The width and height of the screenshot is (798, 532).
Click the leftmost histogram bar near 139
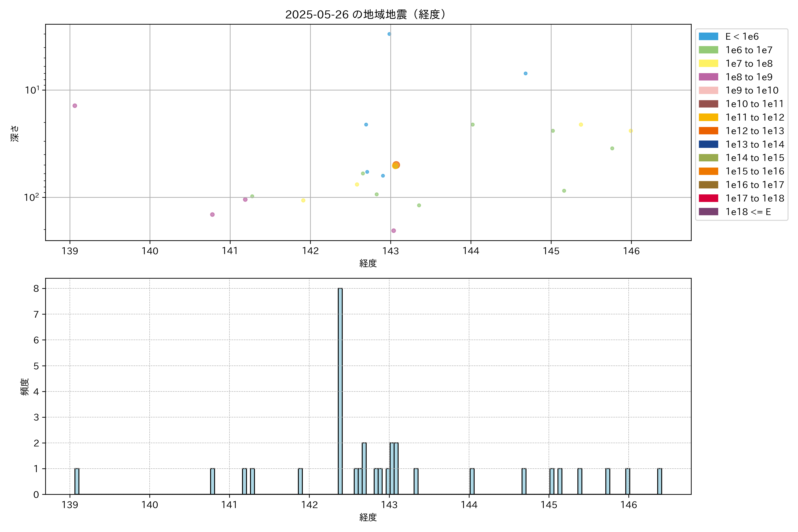[77, 481]
